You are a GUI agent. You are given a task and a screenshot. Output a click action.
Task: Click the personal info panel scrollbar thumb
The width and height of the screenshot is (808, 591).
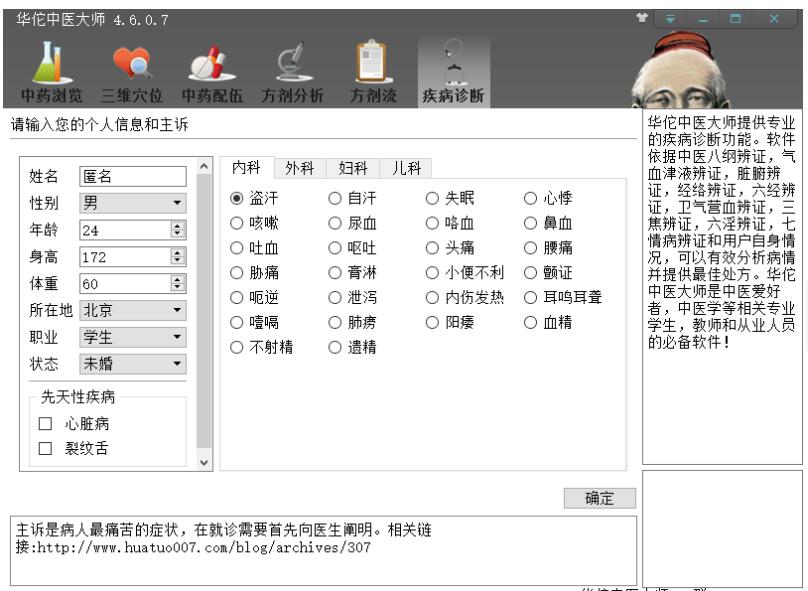click(x=204, y=311)
